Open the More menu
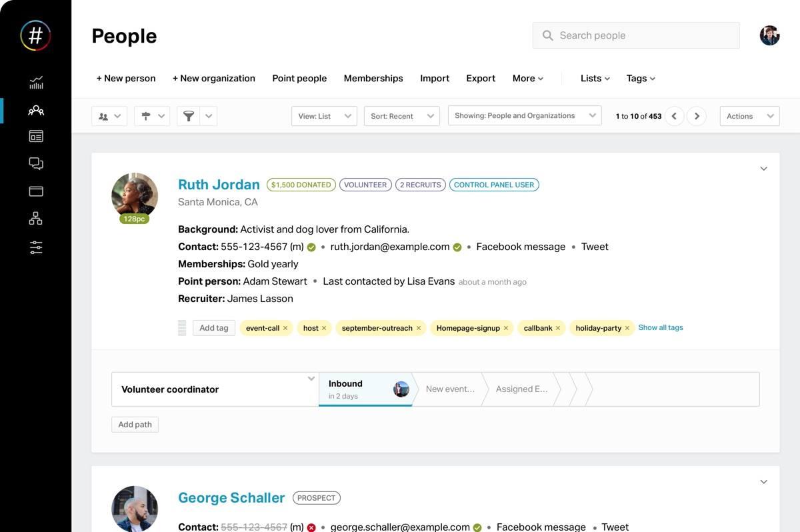The image size is (800, 532). tap(527, 78)
